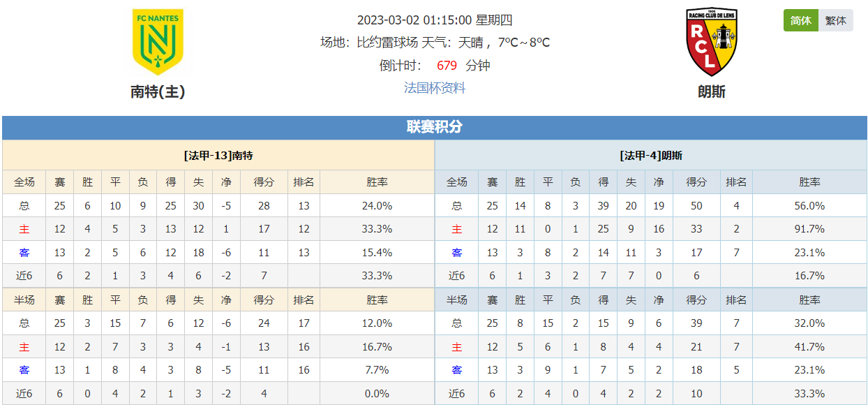Click the [法甲-4]朗斯 table title
Viewport: 868px width, 405px height.
651,156
